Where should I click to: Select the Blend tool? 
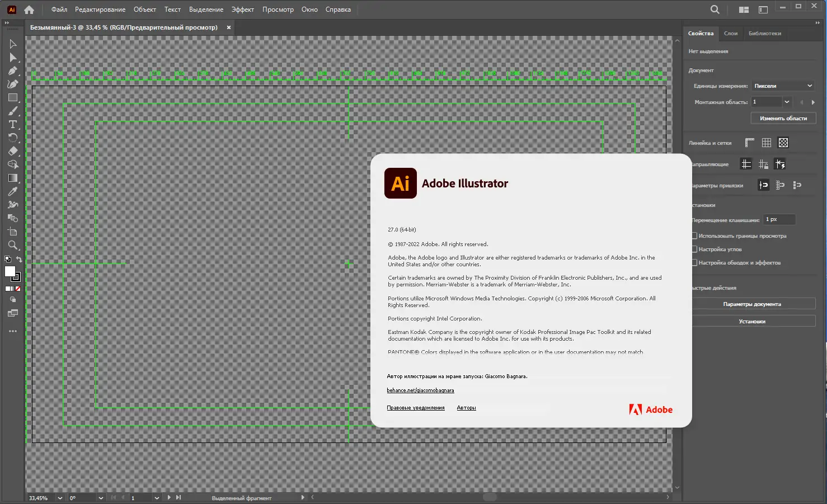(13, 218)
